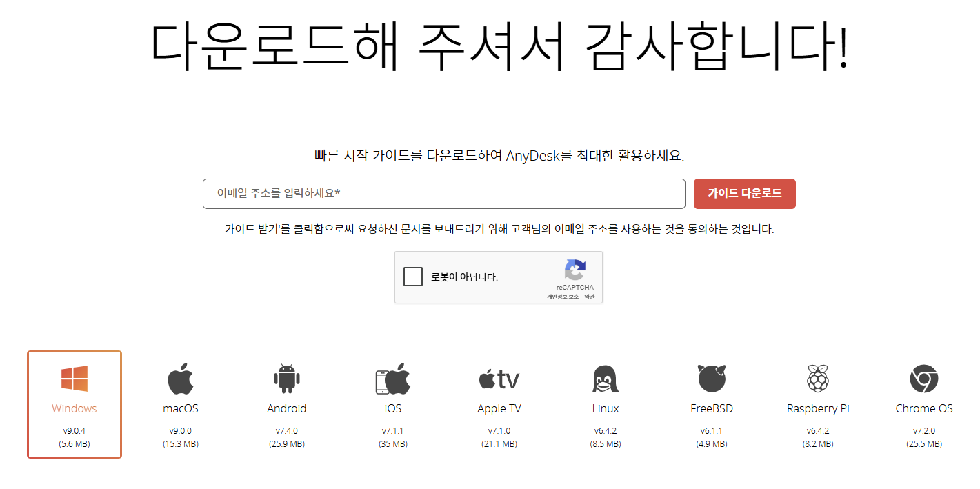Click the FreeBSD v6.1.1 version text
Image resolution: width=980 pixels, height=489 pixels.
click(x=712, y=431)
